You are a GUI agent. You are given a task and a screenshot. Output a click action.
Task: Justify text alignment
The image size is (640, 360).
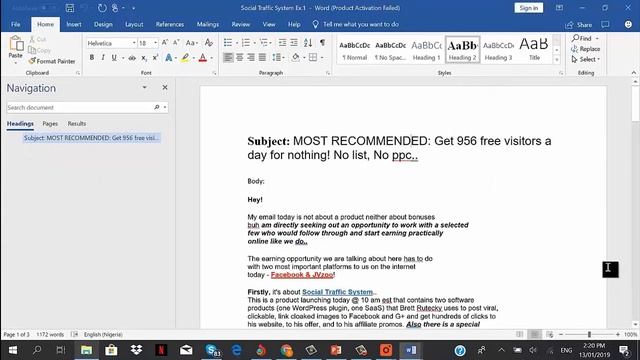[x=262, y=58]
